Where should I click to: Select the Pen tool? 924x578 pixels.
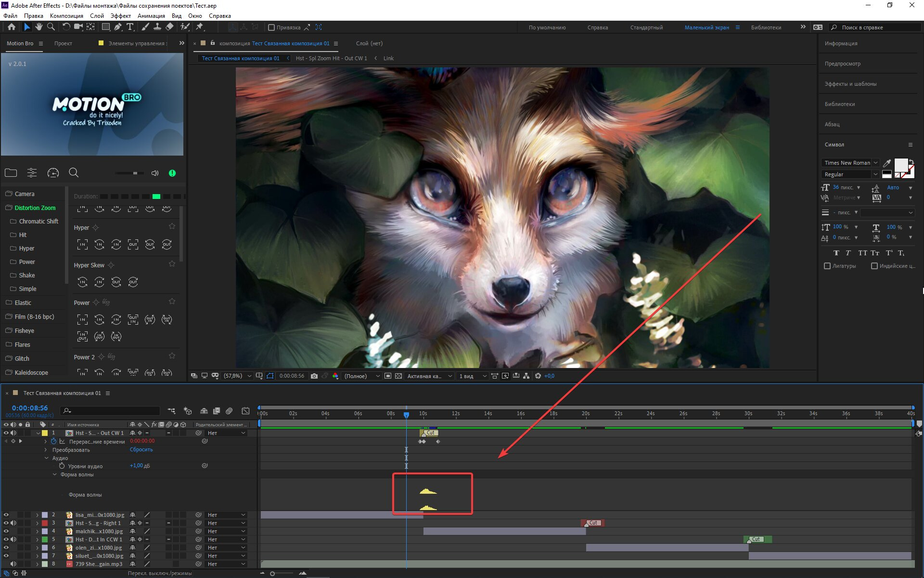(x=118, y=27)
